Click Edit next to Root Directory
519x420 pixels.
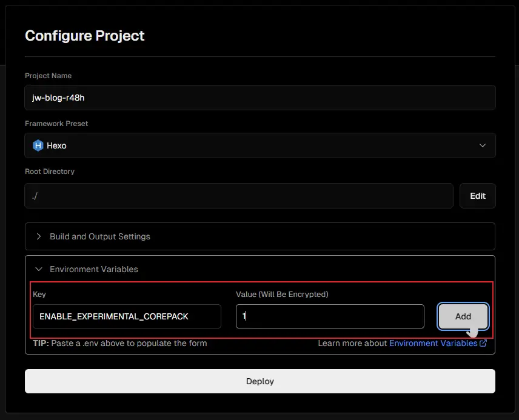[x=477, y=196]
